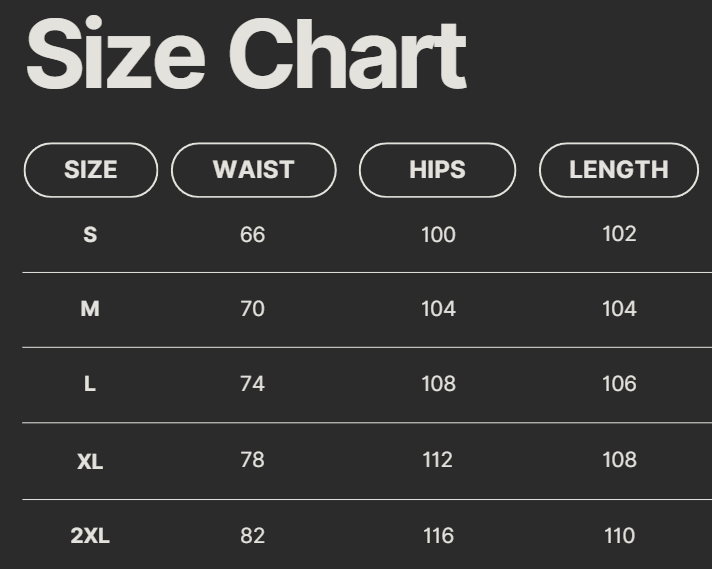Screen dimensions: 712x569
Task: Click waist value 70 for size M
Action: coord(253,309)
